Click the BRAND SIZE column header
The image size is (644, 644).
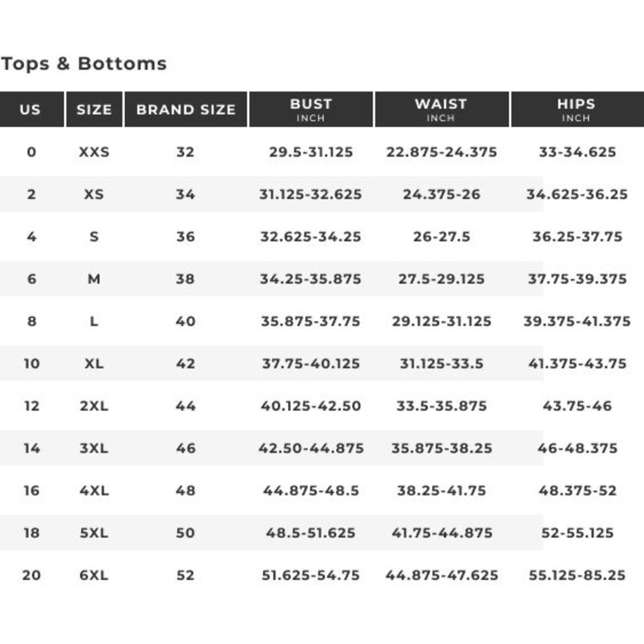coord(185,109)
